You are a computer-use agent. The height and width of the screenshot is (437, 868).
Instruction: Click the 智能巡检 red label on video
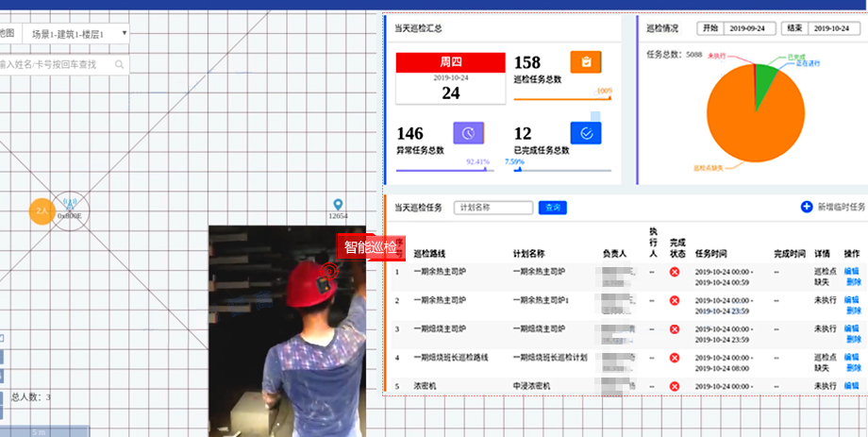coord(371,247)
